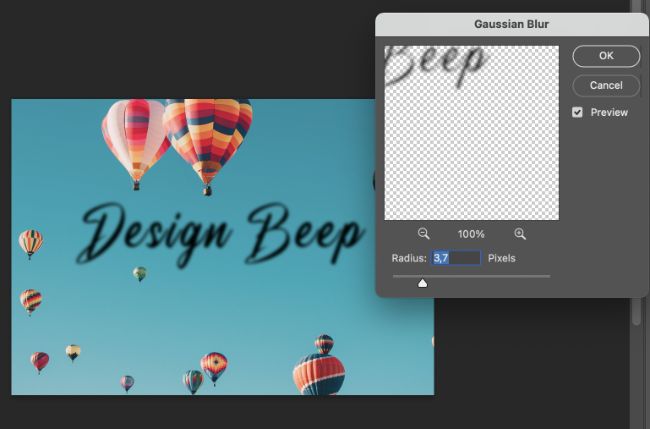Viewport: 650px width, 429px height.
Task: Click the zoom out magnifier icon
Action: [x=423, y=233]
